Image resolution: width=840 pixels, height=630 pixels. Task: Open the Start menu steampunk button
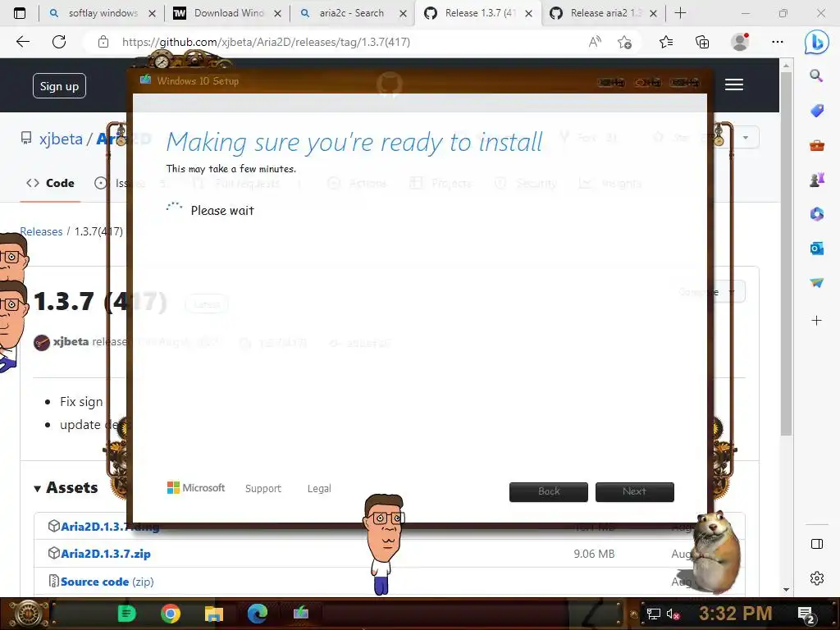(x=27, y=614)
